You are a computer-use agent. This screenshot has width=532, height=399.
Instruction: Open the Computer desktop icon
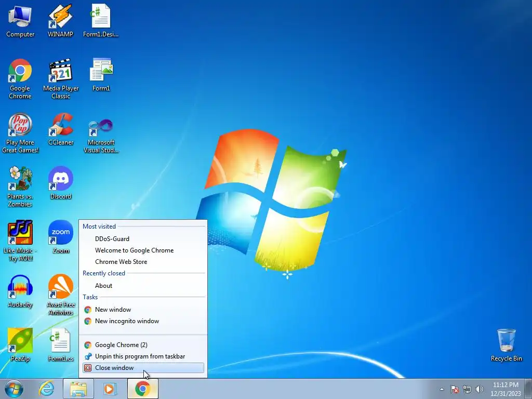[20, 21]
